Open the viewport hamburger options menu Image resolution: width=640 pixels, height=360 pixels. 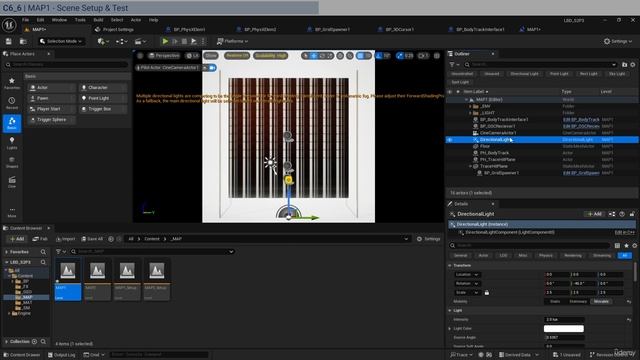pos(140,56)
